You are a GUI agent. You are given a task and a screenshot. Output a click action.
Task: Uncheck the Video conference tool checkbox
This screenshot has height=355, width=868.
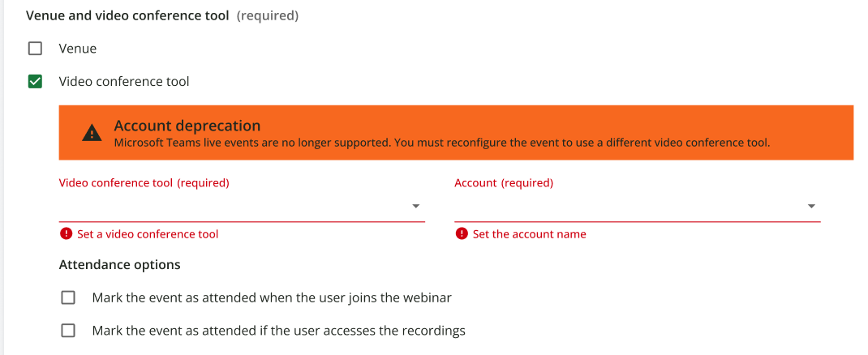[x=35, y=81]
